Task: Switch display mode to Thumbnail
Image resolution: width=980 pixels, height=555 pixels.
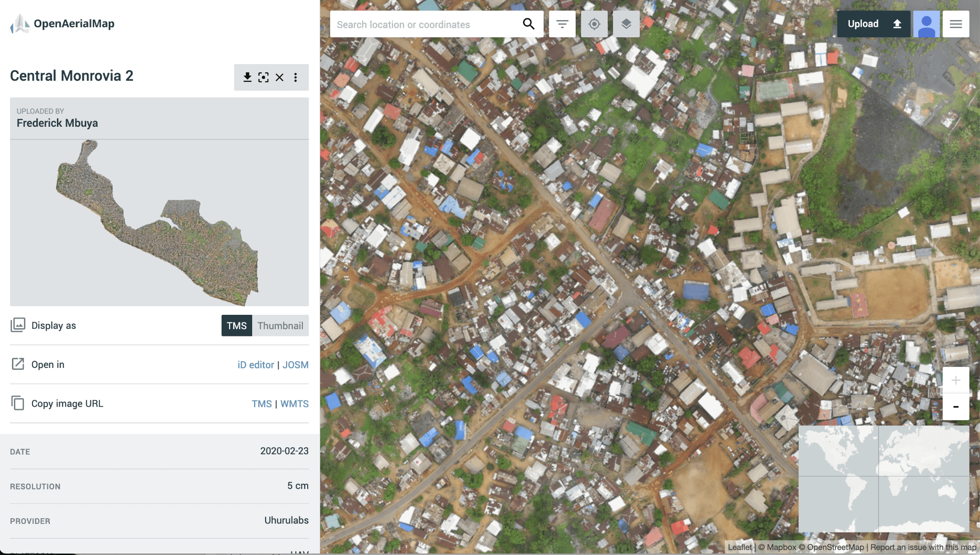Action: 280,325
